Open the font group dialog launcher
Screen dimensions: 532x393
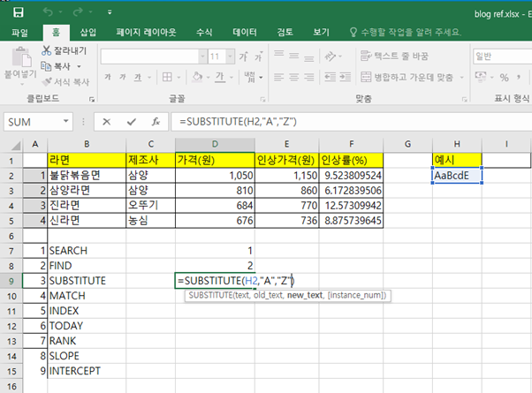[x=262, y=99]
